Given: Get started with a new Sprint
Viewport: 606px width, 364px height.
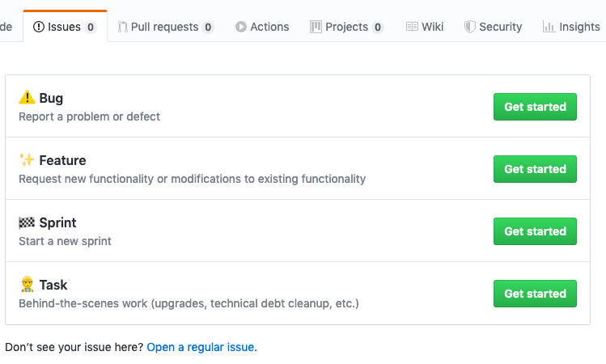Looking at the screenshot, I should click(x=535, y=231).
